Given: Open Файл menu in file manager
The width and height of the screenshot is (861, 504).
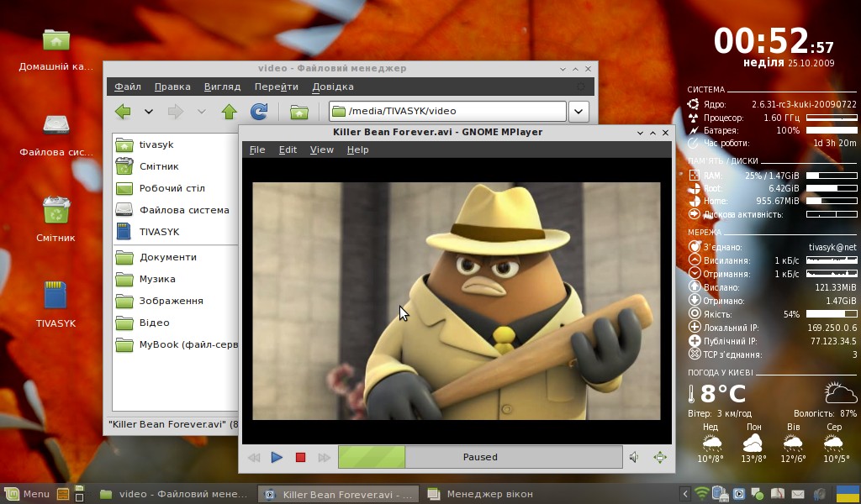Looking at the screenshot, I should tap(128, 87).
